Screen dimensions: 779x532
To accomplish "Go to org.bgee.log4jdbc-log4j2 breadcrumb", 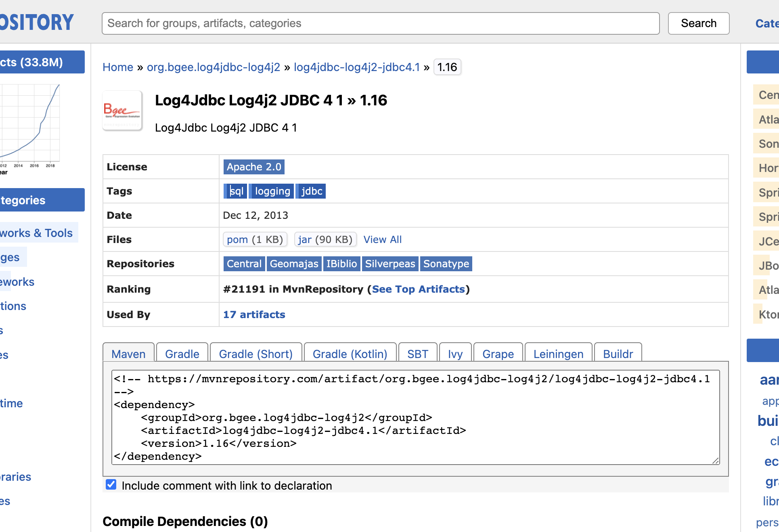I will click(x=213, y=67).
